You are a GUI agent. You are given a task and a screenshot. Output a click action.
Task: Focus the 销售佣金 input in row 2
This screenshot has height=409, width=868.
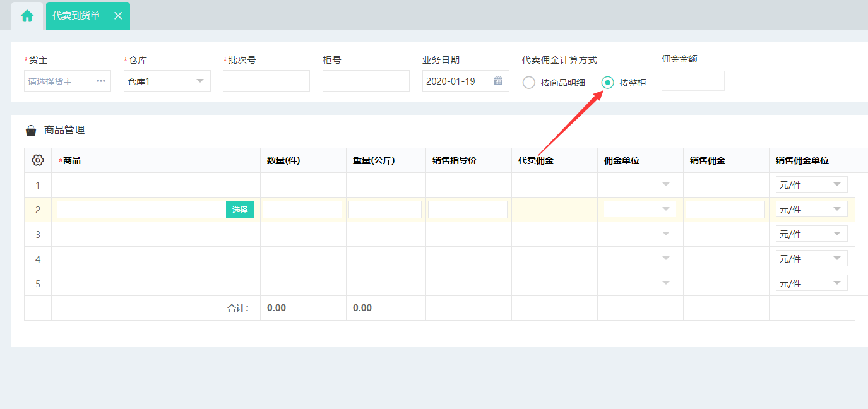click(725, 210)
